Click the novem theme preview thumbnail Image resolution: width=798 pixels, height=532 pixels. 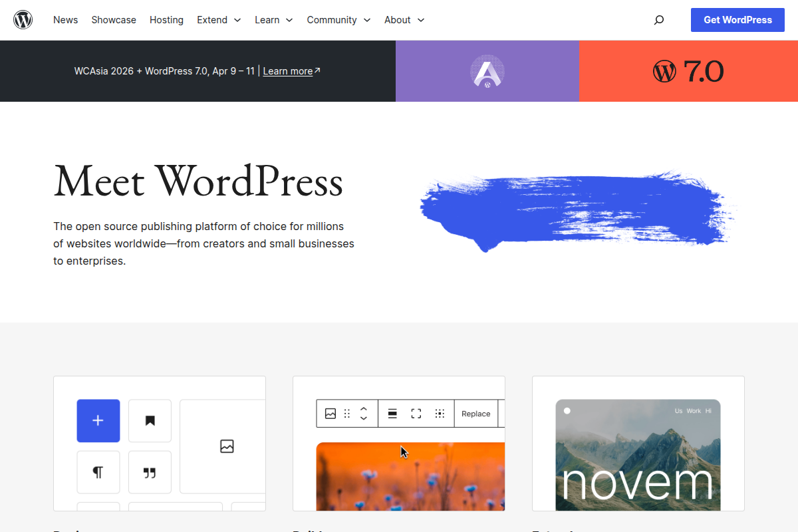[x=638, y=454]
